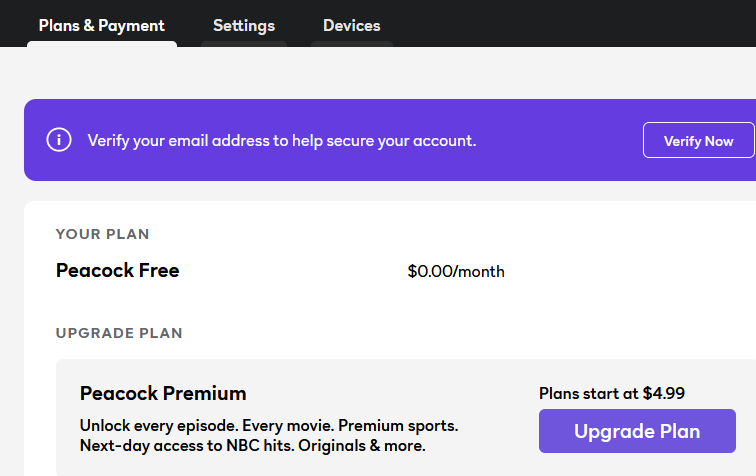This screenshot has height=476, width=756.
Task: Select the Peacock Premium title
Action: 163,394
